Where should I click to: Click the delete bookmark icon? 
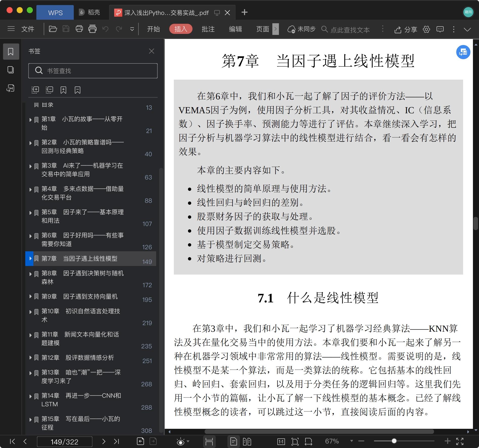click(78, 90)
